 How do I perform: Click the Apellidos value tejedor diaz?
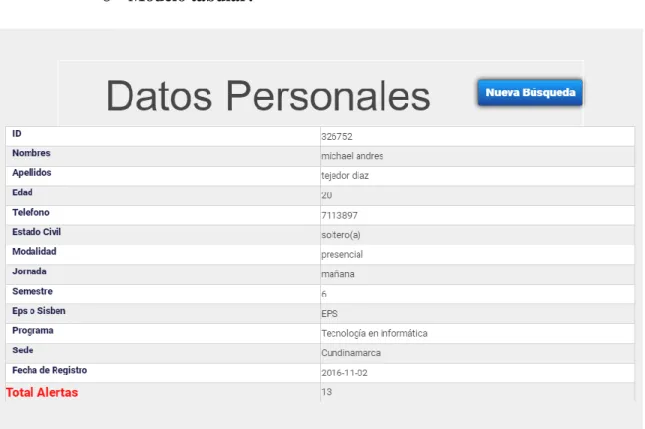(x=345, y=176)
